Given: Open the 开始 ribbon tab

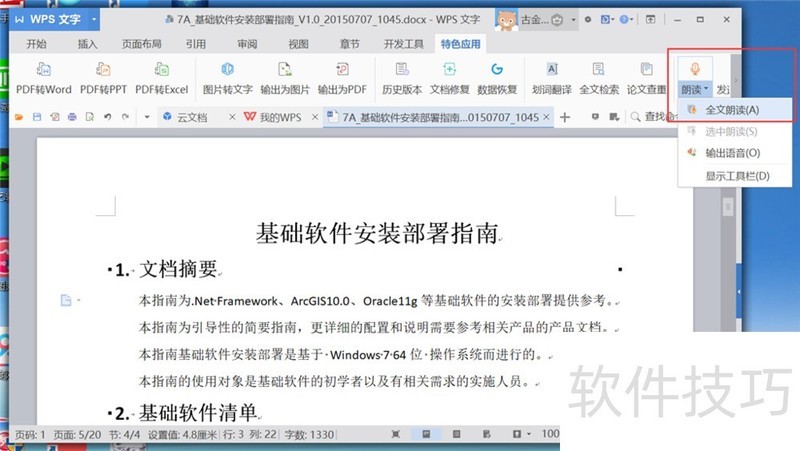Looking at the screenshot, I should pyautogui.click(x=37, y=44).
